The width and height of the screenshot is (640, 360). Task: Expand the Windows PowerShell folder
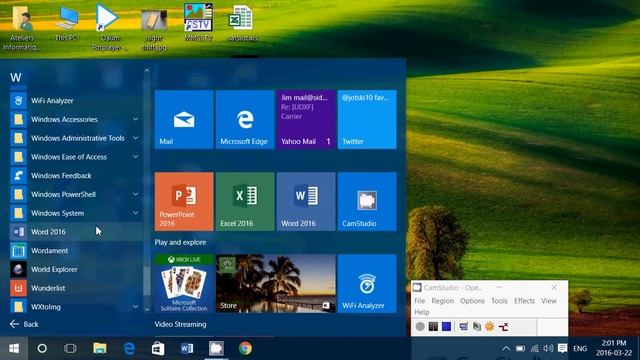pyautogui.click(x=135, y=194)
